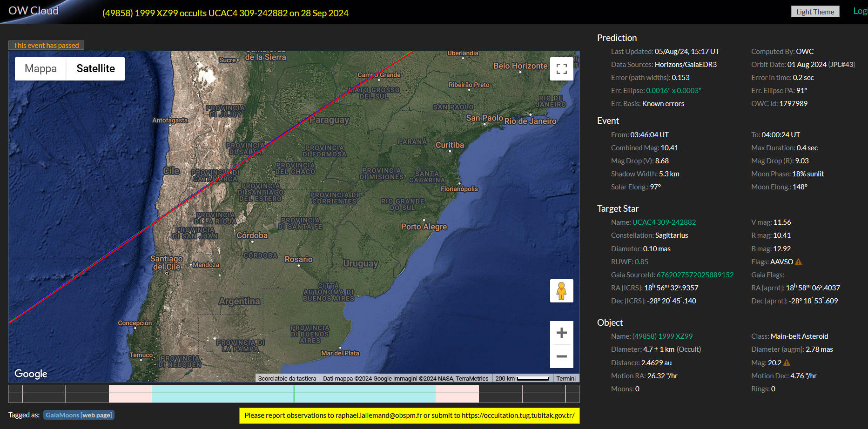The height and width of the screenshot is (429, 868).
Task: Open the UCAC4 309-242882 star link
Action: [664, 222]
